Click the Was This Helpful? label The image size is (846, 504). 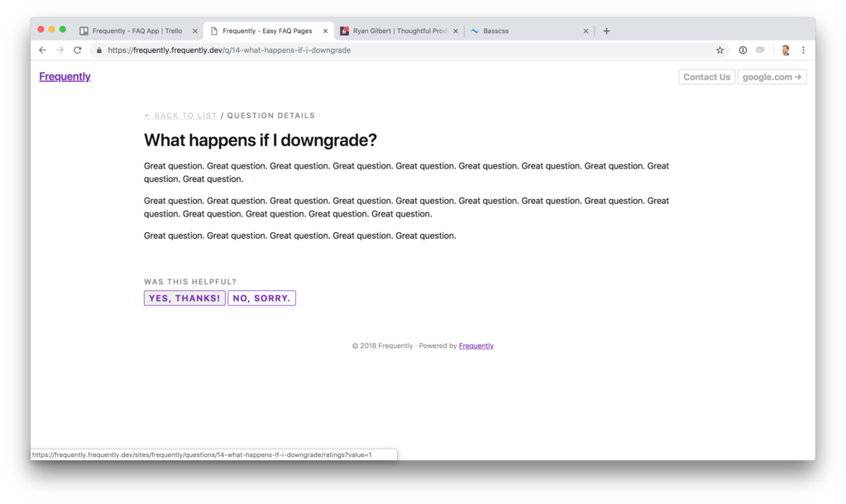point(190,282)
